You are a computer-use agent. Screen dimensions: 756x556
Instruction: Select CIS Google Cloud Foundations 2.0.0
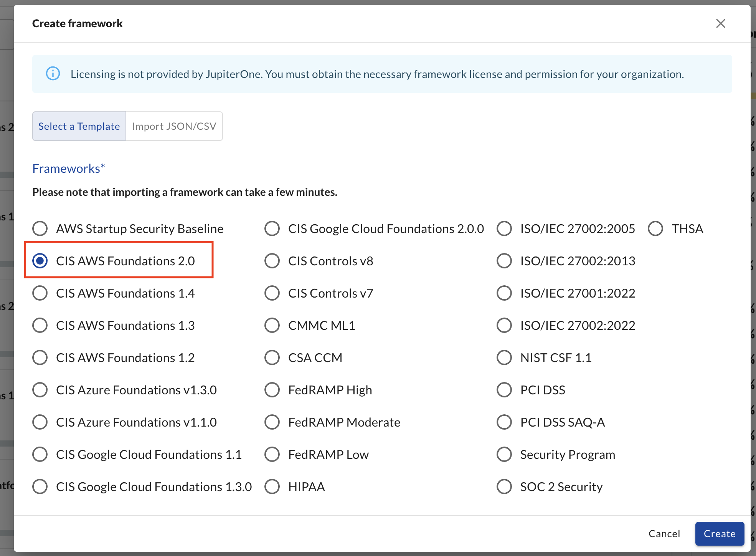[x=272, y=228]
